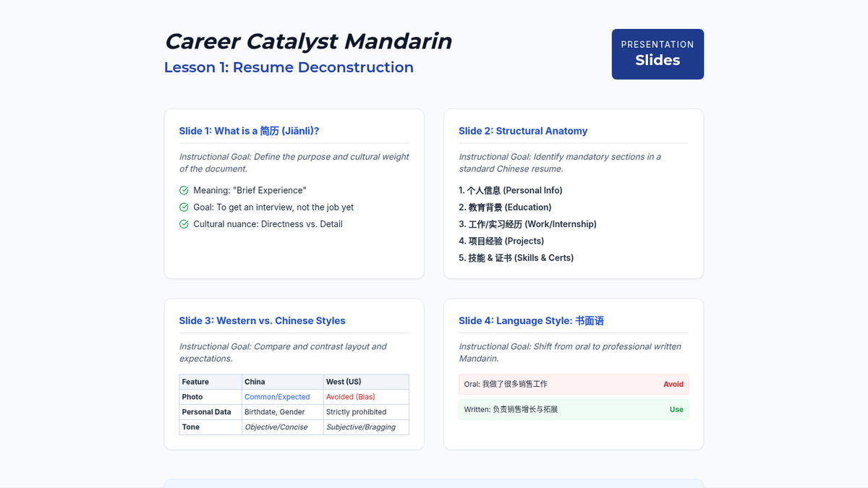This screenshot has width=868, height=488.
Task: Select Slide 2: Structural Anatomy heading
Action: (522, 131)
